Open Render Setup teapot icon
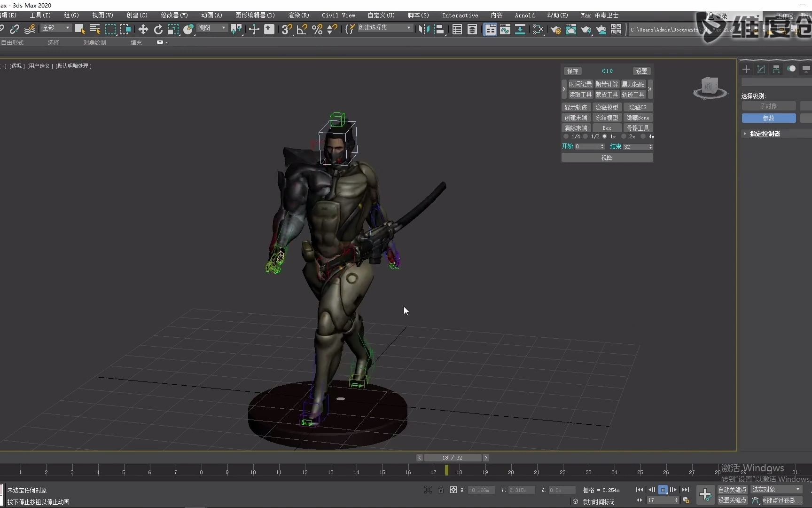 (x=556, y=30)
